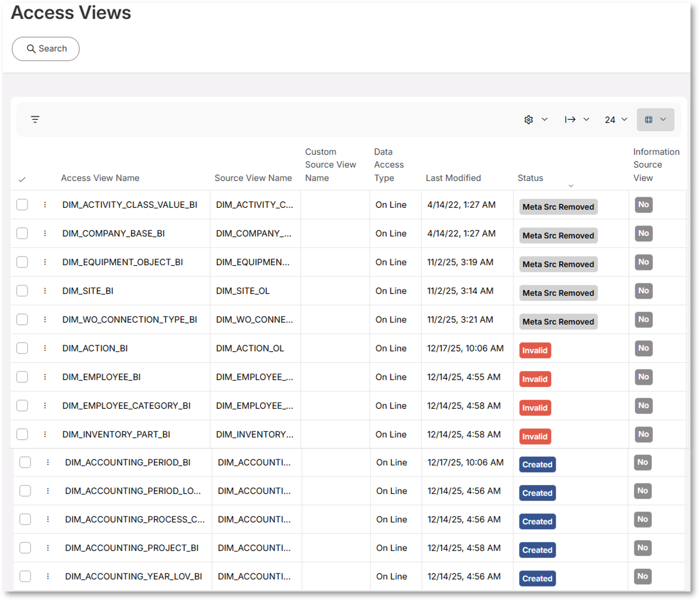Click the select-all checkmark in header
The width and height of the screenshot is (700, 601).
point(22,180)
